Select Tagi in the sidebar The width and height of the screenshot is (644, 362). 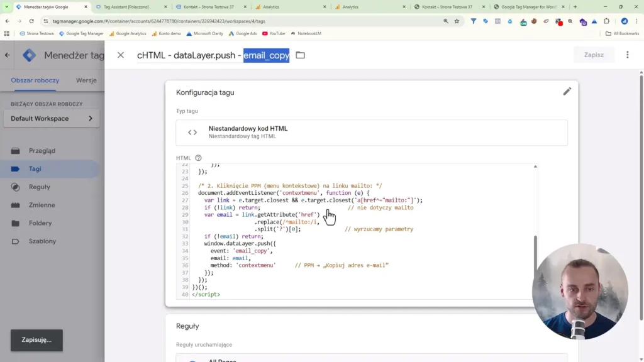(49, 168)
